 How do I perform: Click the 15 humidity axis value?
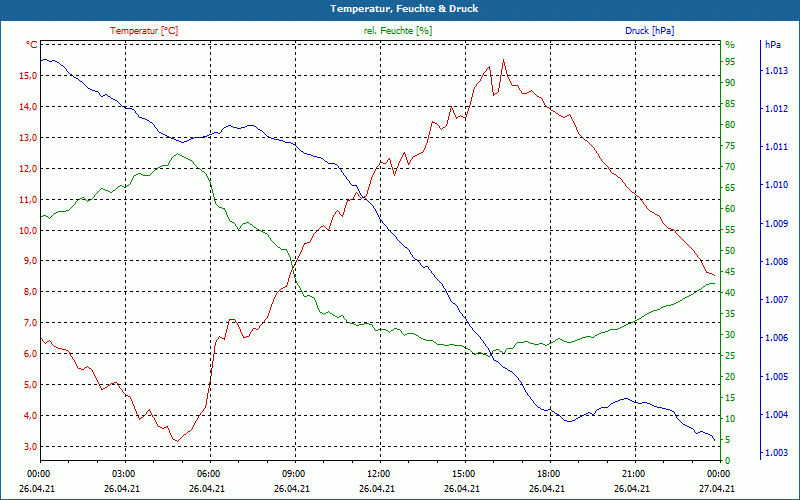730,397
